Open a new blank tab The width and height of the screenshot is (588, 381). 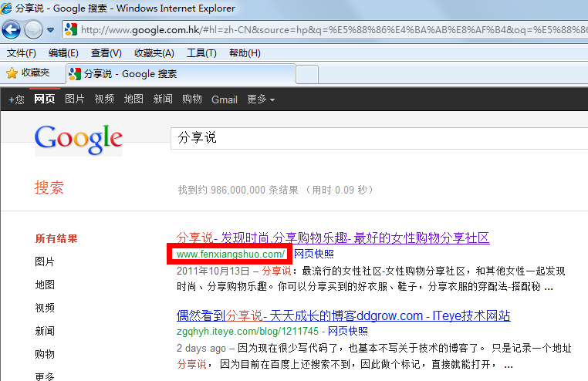(x=307, y=74)
